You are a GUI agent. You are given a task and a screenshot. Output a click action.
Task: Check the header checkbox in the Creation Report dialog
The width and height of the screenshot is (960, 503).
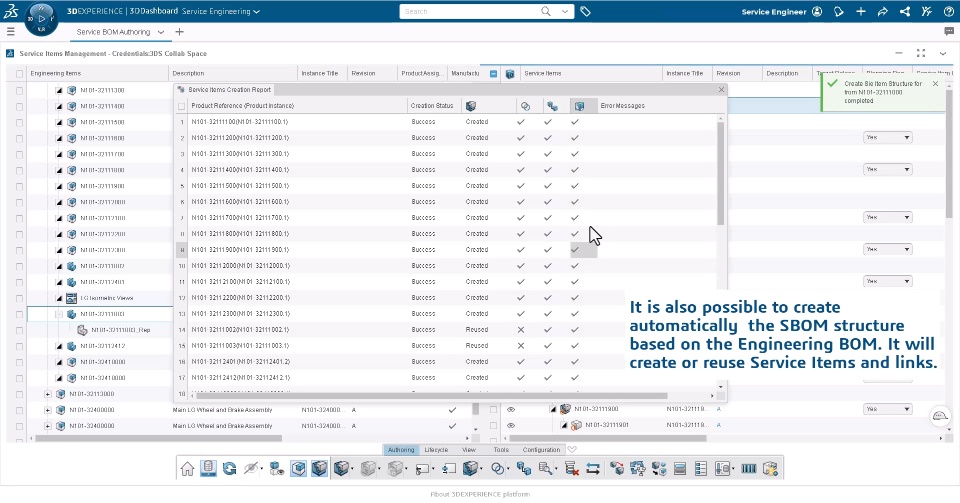tap(181, 106)
